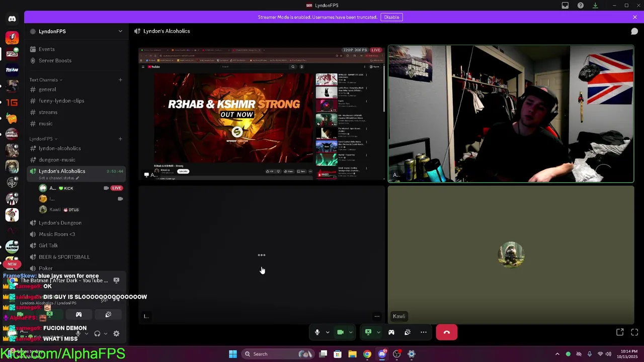This screenshot has width=644, height=362.
Task: Open the taskbar clock and date
Action: pos(627,354)
